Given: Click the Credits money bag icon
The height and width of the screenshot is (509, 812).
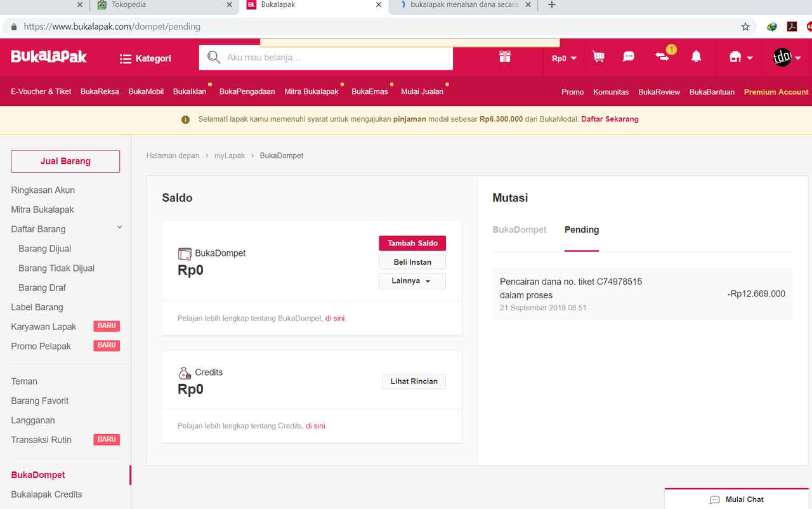Looking at the screenshot, I should [185, 373].
